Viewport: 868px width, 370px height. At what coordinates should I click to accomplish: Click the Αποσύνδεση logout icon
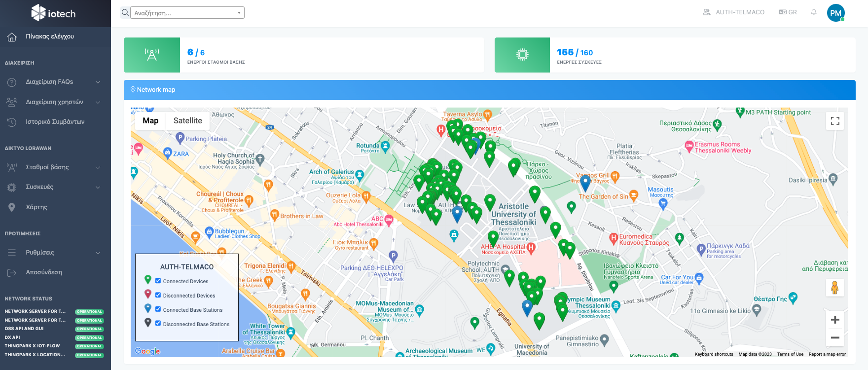click(x=12, y=272)
